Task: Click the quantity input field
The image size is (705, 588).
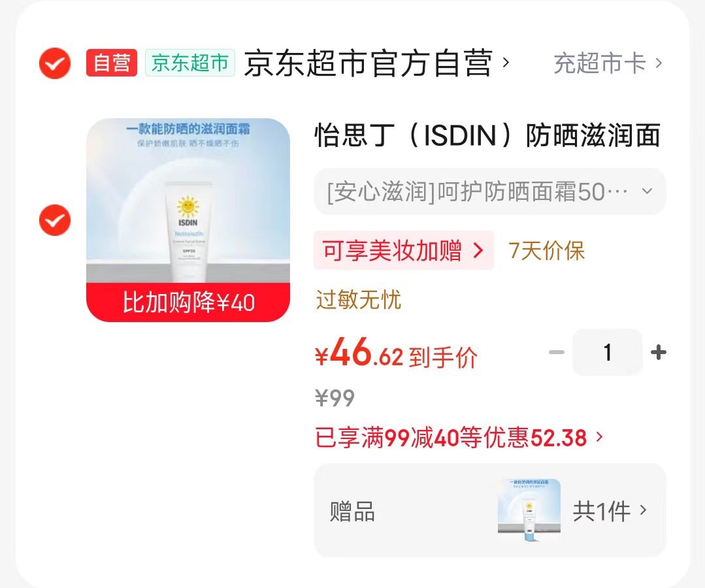Action: pos(608,353)
